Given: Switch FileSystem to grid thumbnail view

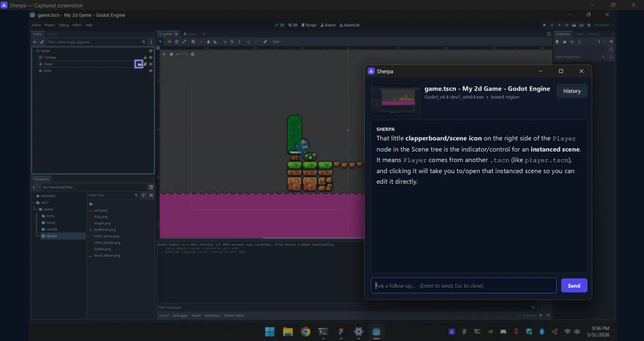Looking at the screenshot, I should [151, 195].
